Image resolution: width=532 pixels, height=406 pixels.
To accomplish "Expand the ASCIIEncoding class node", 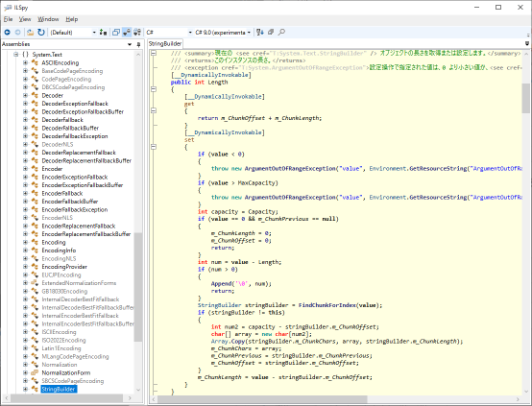I will pyautogui.click(x=25, y=62).
